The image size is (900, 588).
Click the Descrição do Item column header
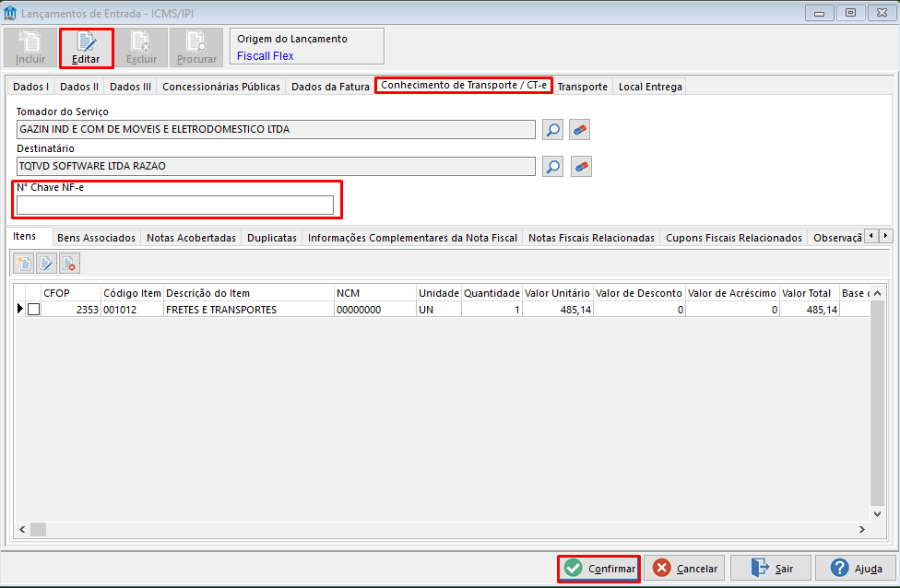[x=249, y=293]
